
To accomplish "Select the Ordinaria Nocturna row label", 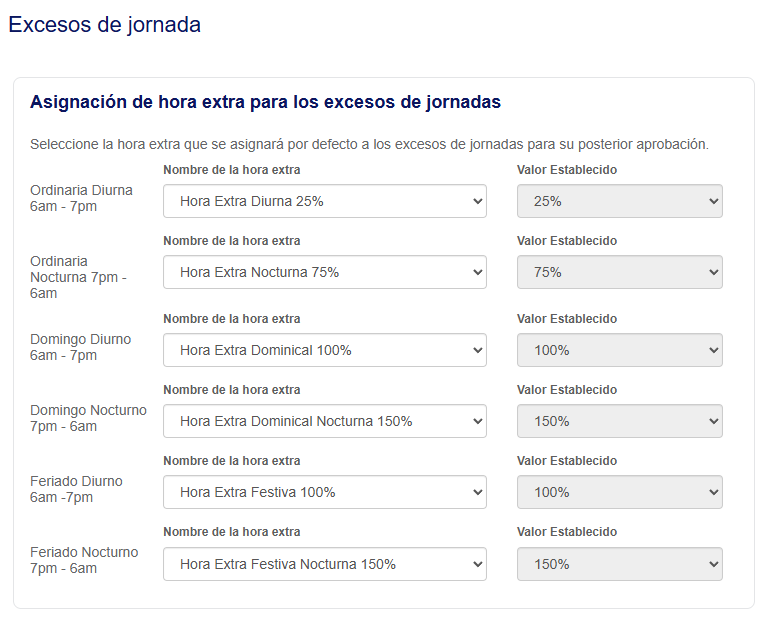I will tap(78, 277).
